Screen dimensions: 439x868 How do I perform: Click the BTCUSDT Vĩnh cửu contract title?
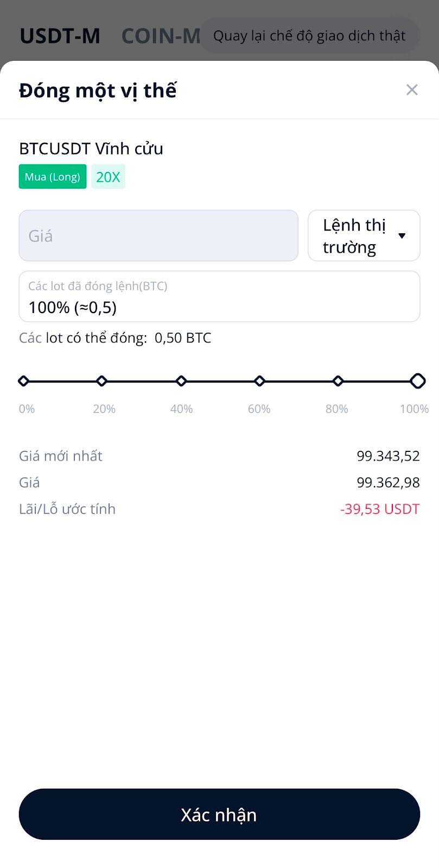point(91,149)
